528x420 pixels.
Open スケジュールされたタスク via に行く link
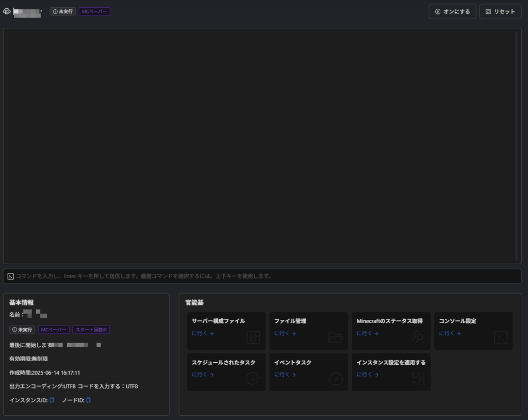tap(203, 375)
